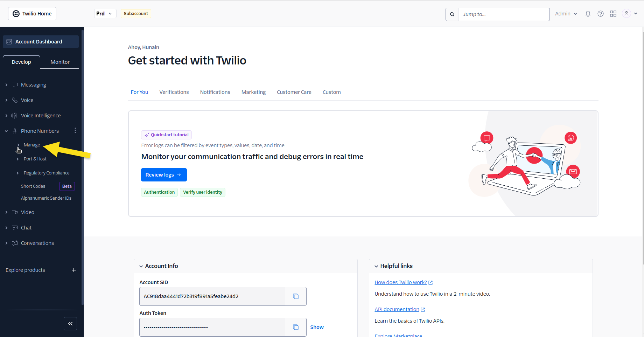The width and height of the screenshot is (644, 337).
Task: Open Phone Numbers three-dot options menu
Action: [x=75, y=131]
